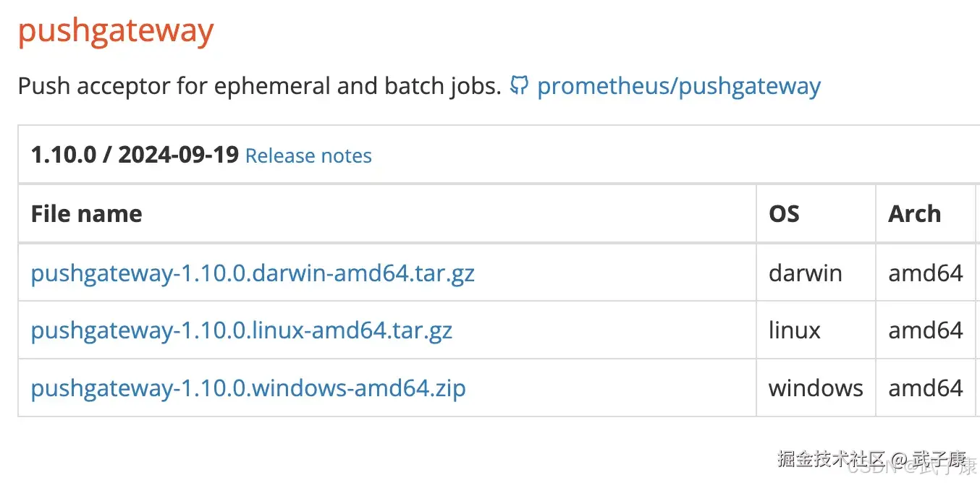Download pushgateway-1.10.0.linux-amd64.tar.gz
This screenshot has width=980, height=483.
241,330
